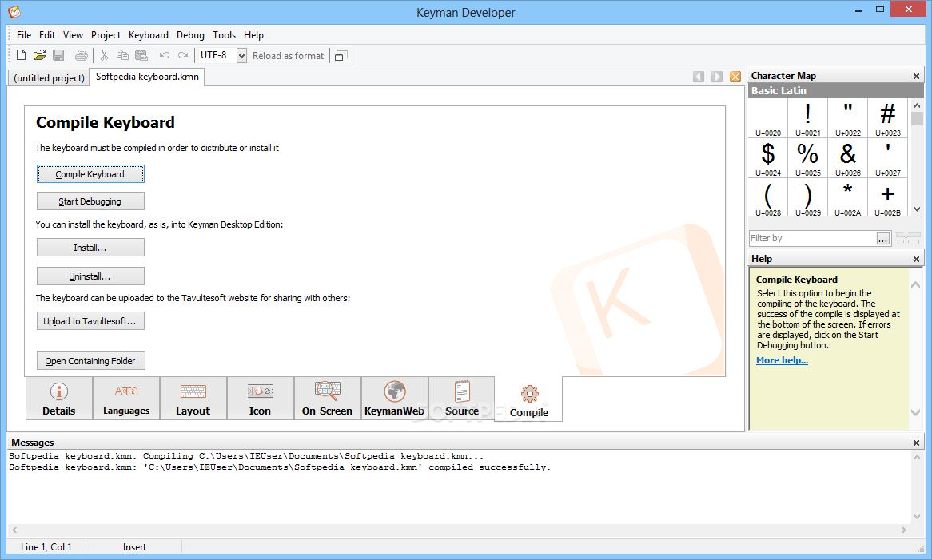Go to previous tab with left arrow

coord(699,77)
